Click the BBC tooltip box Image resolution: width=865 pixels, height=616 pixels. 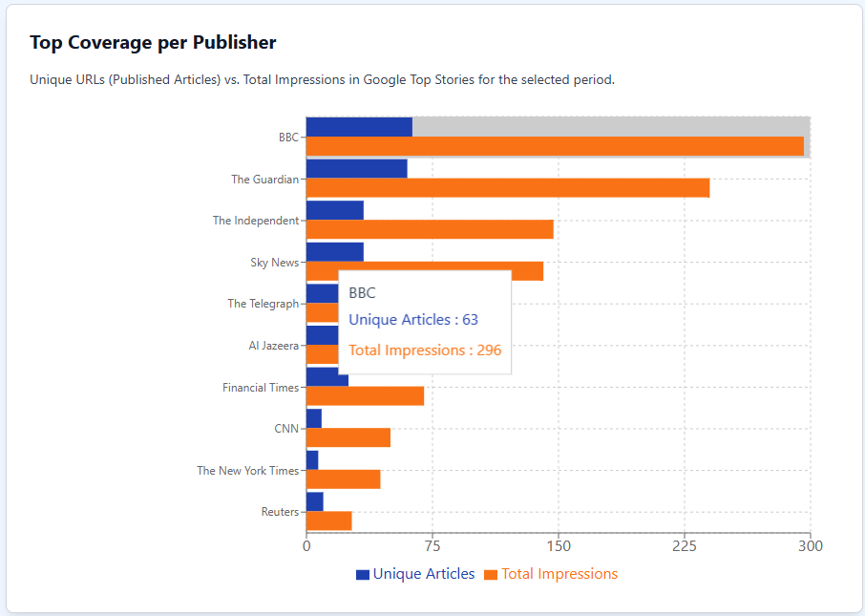(x=425, y=323)
